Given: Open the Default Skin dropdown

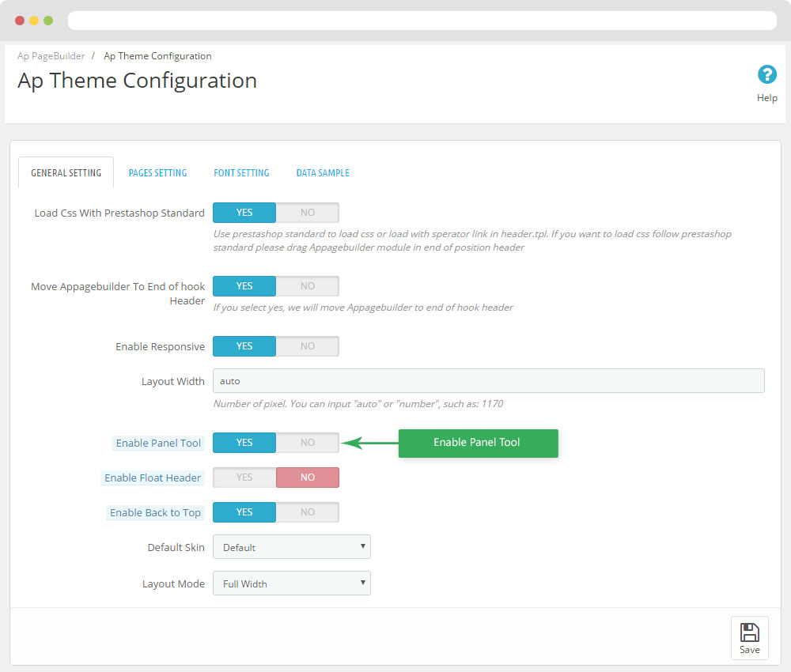Looking at the screenshot, I should 292,547.
